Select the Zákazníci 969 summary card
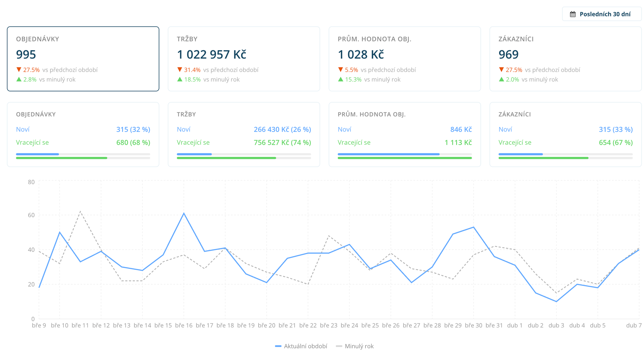644x357 pixels. 565,59
